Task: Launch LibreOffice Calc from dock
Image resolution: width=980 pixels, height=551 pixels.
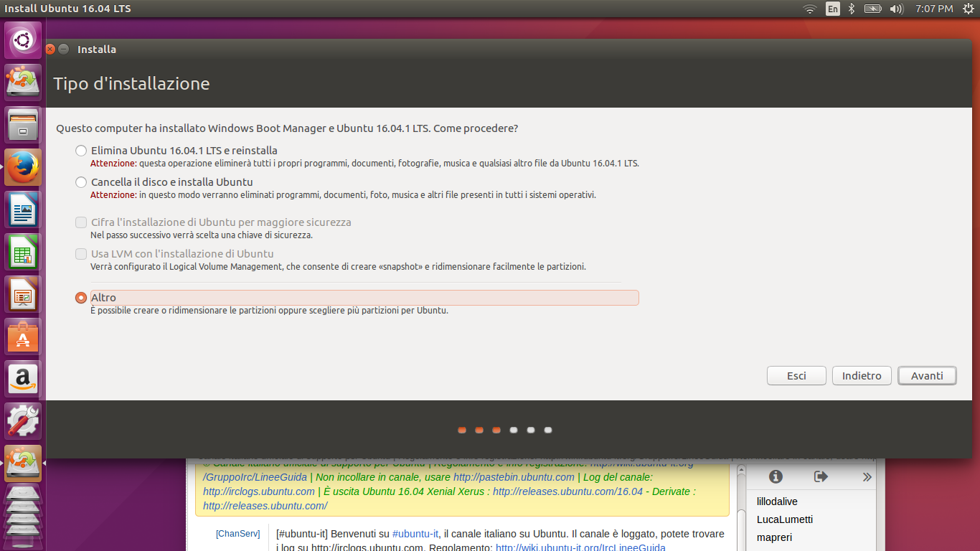Action: (23, 251)
